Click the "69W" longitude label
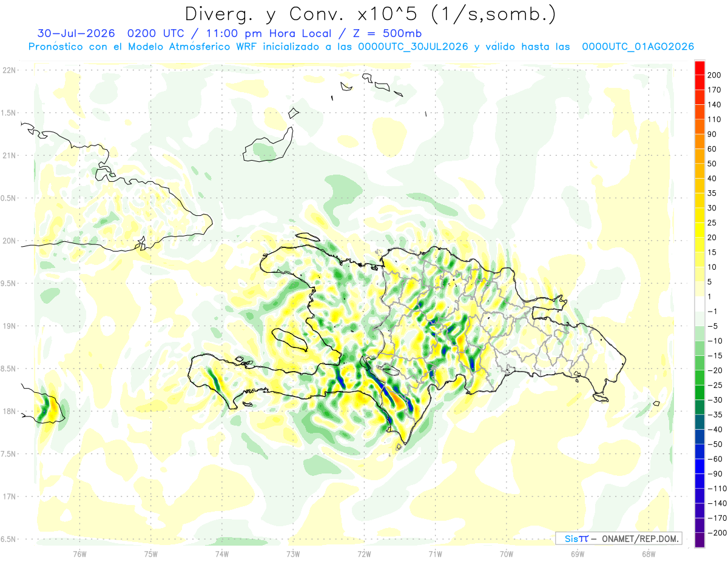The width and height of the screenshot is (728, 562). pyautogui.click(x=577, y=554)
